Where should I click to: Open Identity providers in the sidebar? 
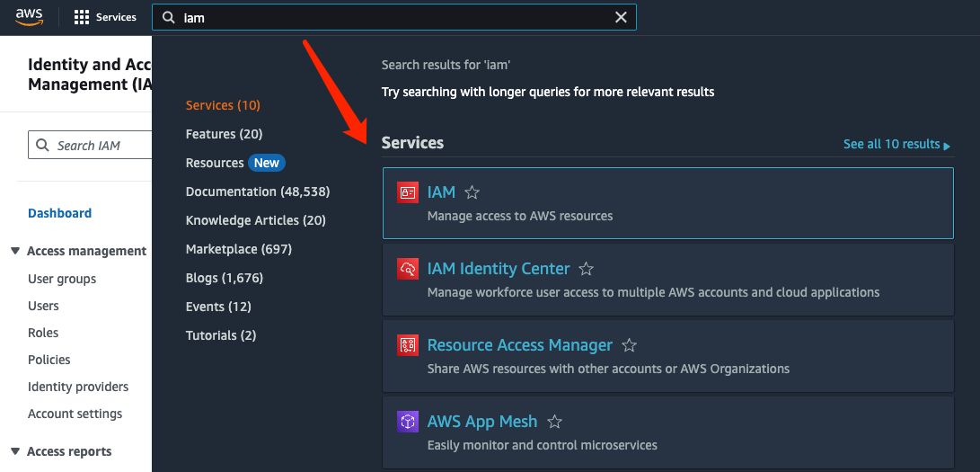point(78,387)
